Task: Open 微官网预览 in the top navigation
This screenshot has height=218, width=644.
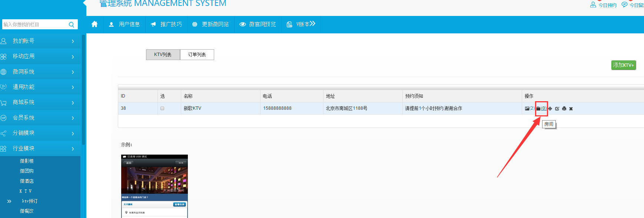Action: [x=258, y=24]
